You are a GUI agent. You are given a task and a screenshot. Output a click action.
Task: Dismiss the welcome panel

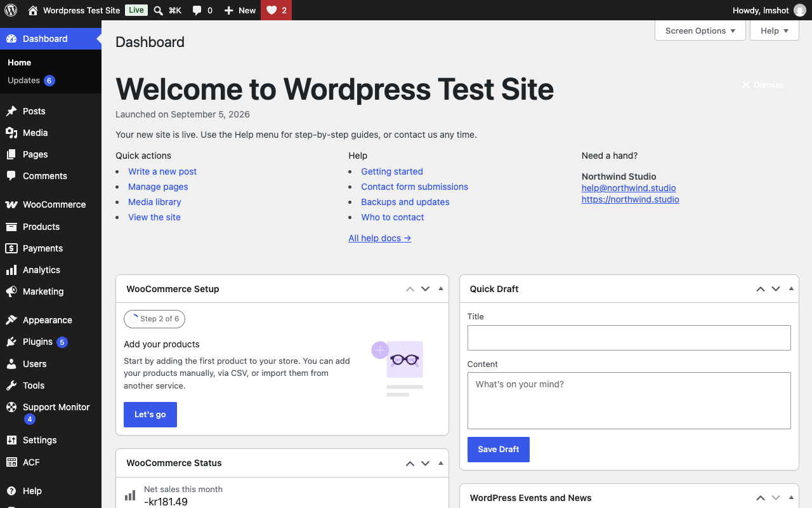point(763,85)
